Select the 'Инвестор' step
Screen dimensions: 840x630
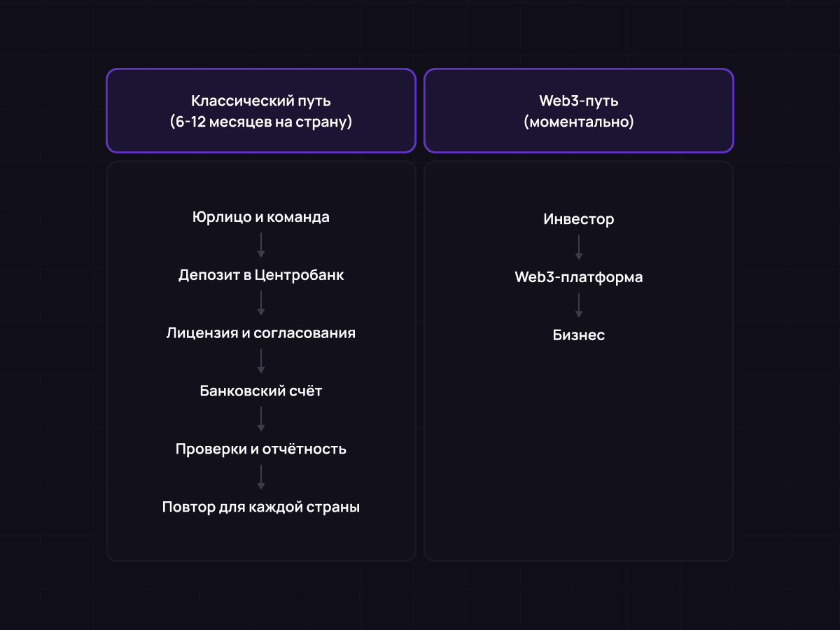578,219
